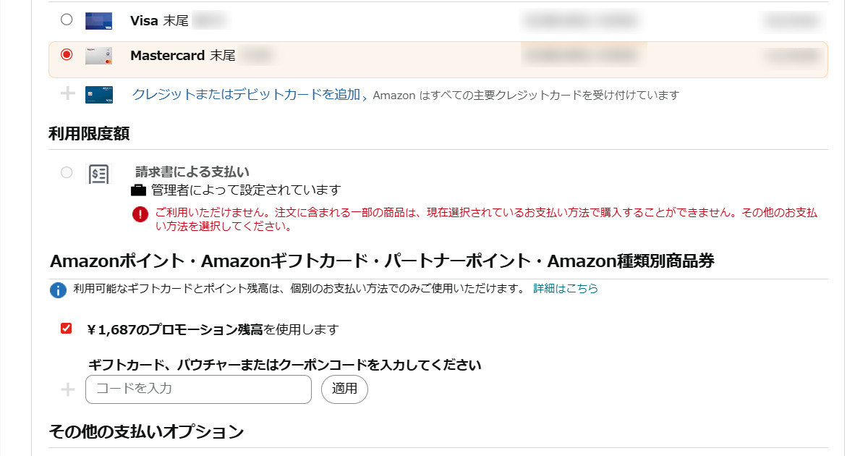This screenshot has height=456, width=868.
Task: Select the Mastercard radio button
Action: click(x=67, y=54)
